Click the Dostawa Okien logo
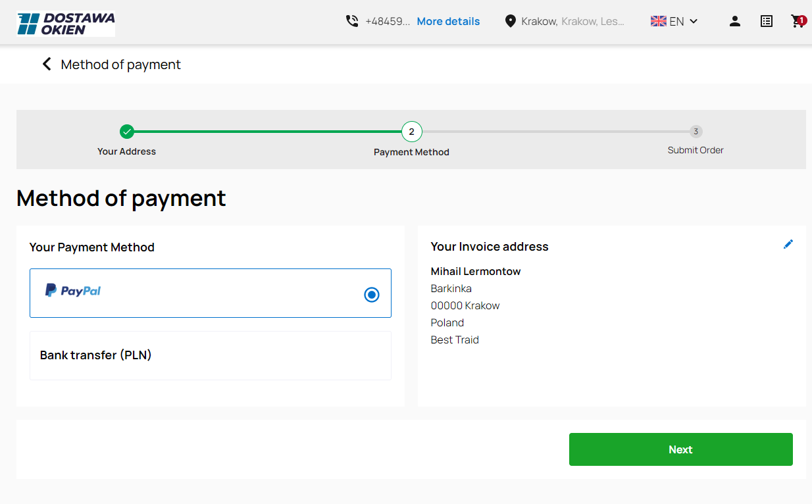 coord(65,24)
